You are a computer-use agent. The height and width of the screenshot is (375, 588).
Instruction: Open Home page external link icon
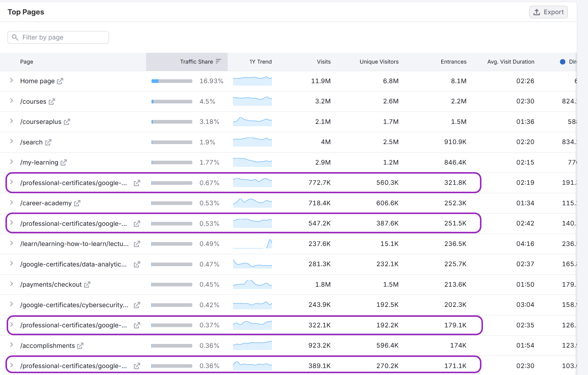pos(60,81)
